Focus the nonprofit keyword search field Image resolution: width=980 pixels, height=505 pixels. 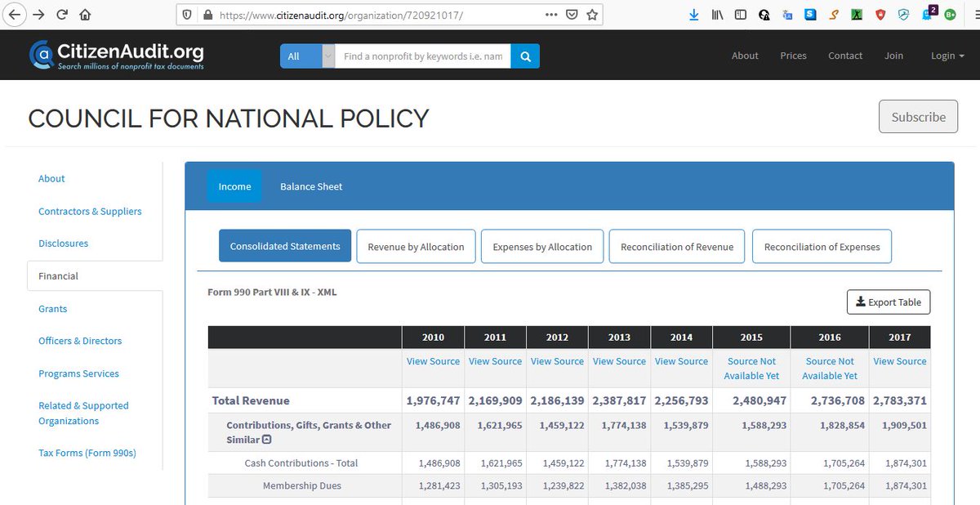click(x=423, y=56)
